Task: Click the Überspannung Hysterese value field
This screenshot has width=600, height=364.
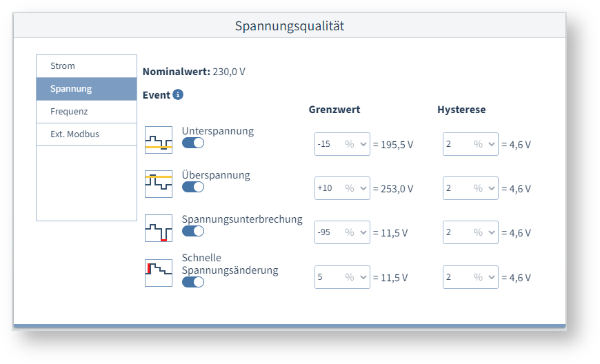Action: (455, 188)
